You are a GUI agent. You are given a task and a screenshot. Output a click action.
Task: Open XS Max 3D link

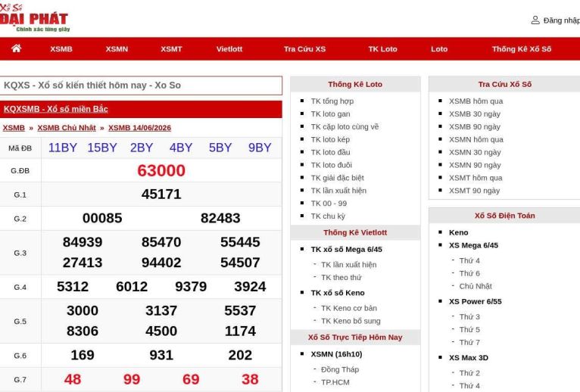tap(468, 358)
